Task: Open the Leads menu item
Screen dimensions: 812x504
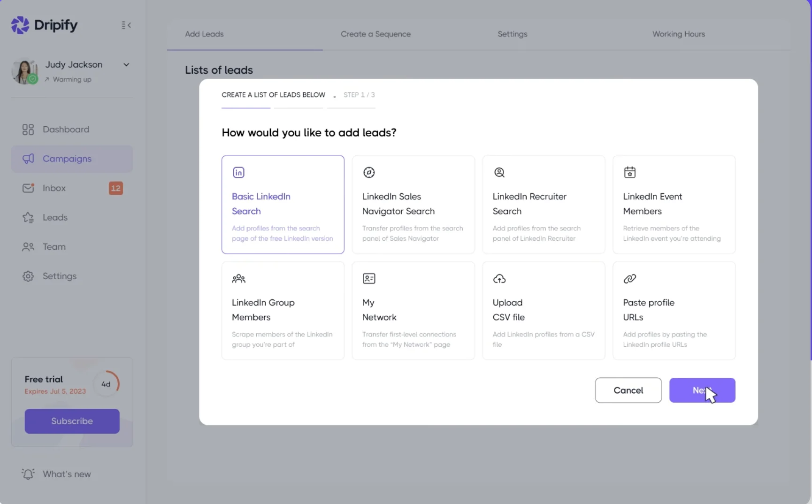Action: coord(72,218)
